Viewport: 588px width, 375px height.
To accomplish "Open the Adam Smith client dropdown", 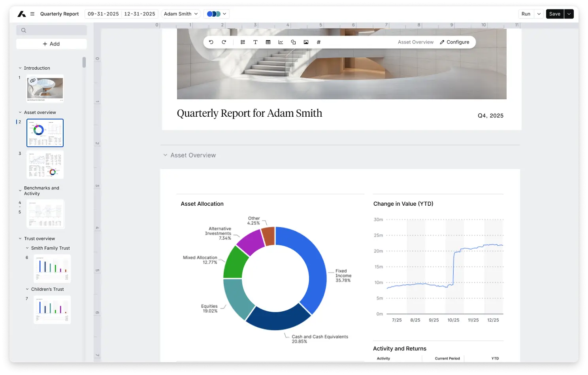I will tap(181, 14).
